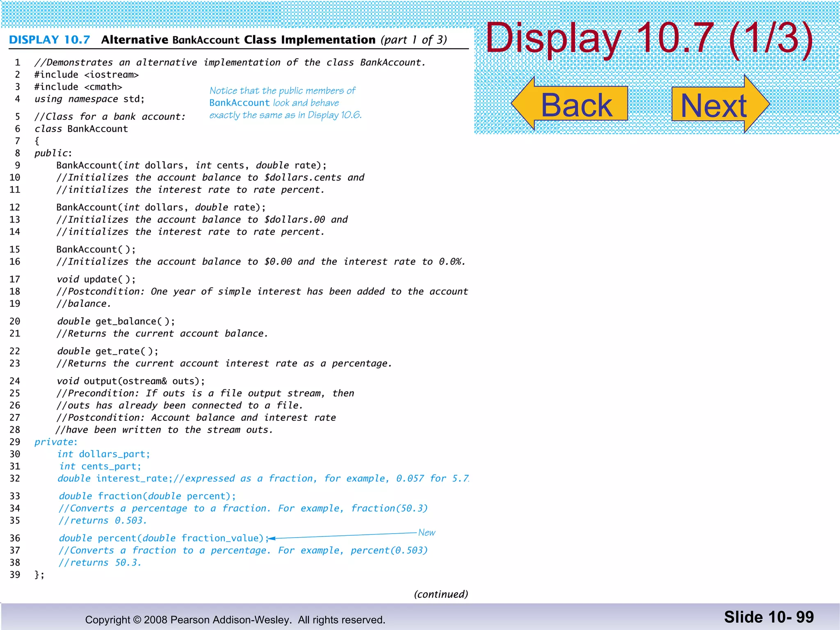Click the 'int dollars_part;' member line
This screenshot has width=840, height=630.
click(x=104, y=454)
